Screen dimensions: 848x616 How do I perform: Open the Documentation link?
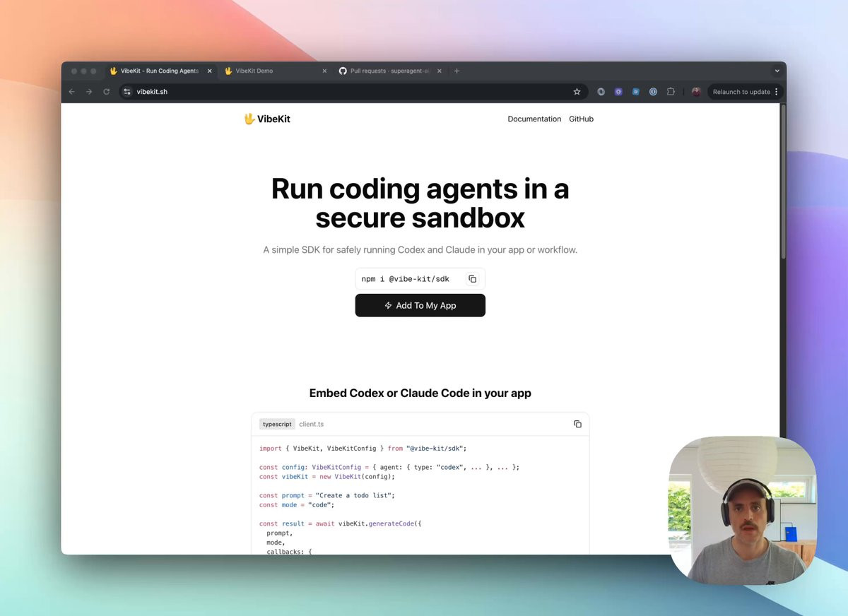point(534,119)
